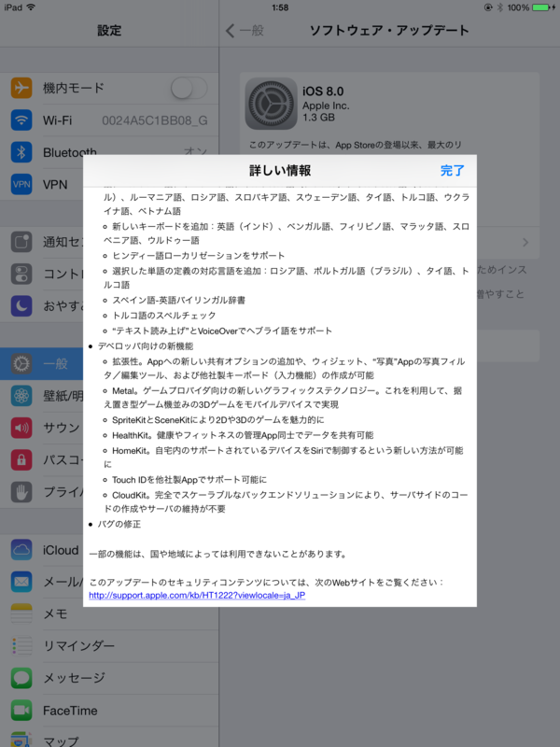
Task: Tap the Maps (マップ) icon
Action: [21, 739]
